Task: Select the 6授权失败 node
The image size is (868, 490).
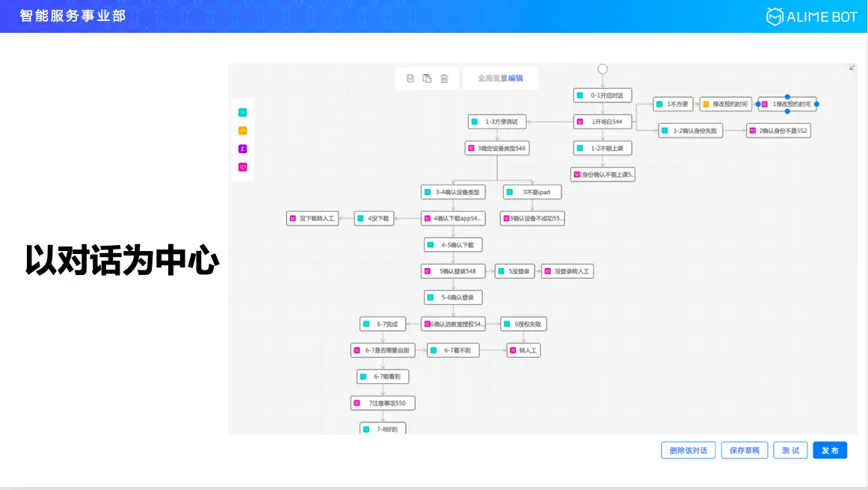Action: (523, 324)
